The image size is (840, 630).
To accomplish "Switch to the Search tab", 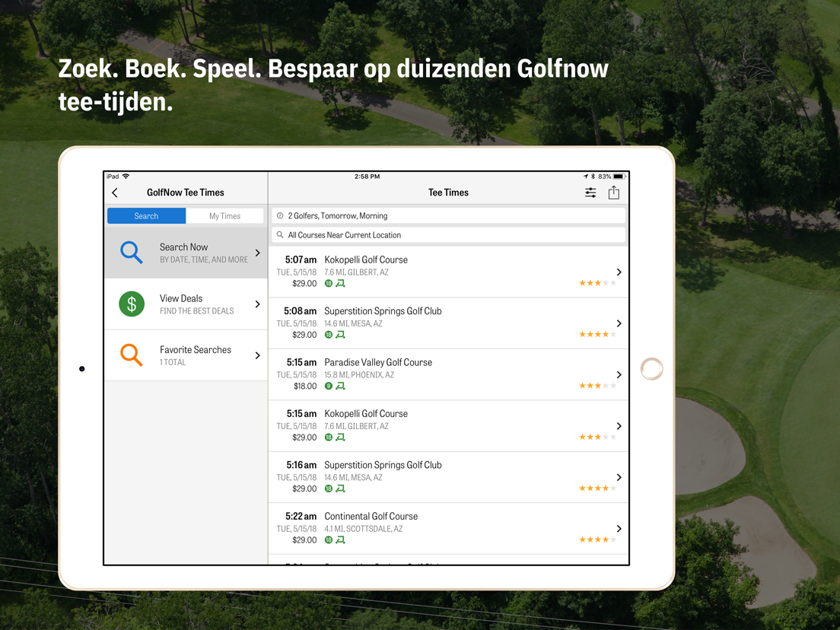I will (146, 216).
